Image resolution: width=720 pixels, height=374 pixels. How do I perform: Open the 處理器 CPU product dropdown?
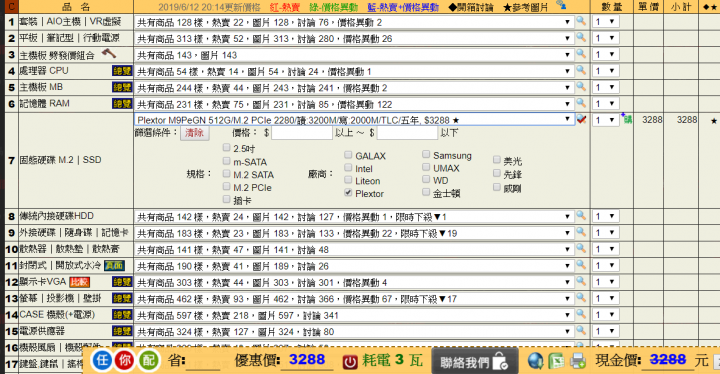pyautogui.click(x=354, y=71)
